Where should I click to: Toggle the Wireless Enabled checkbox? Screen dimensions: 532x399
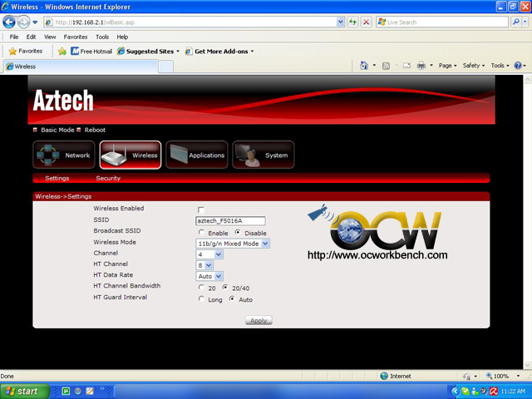pyautogui.click(x=201, y=209)
